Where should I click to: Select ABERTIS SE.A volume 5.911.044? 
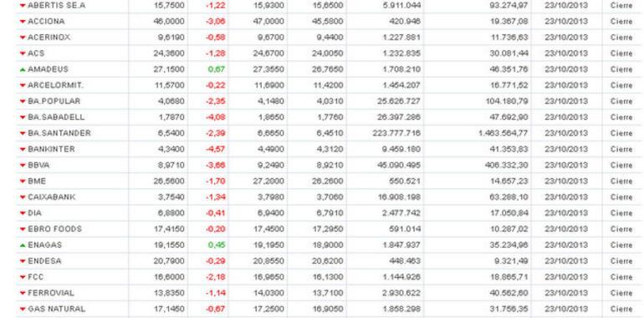tap(401, 5)
